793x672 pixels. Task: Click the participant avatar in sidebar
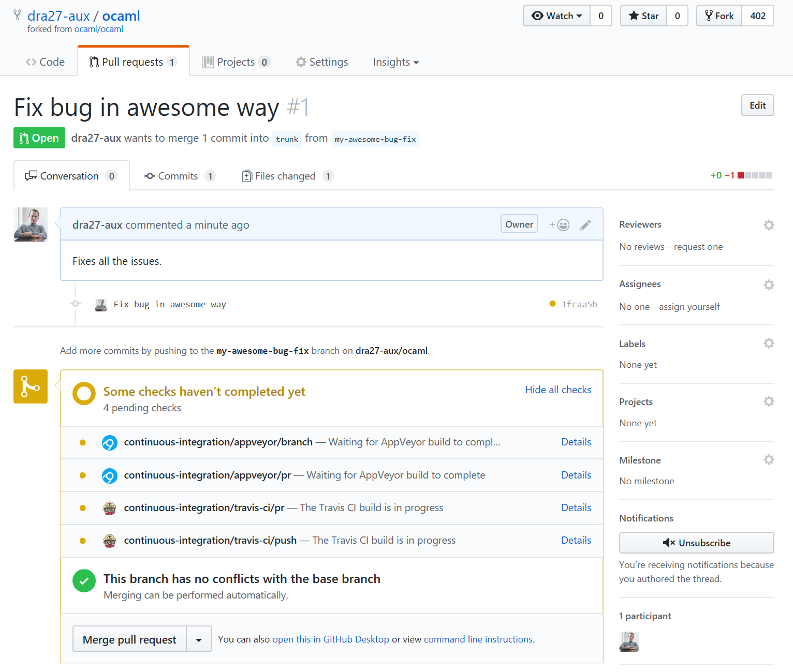pos(629,641)
